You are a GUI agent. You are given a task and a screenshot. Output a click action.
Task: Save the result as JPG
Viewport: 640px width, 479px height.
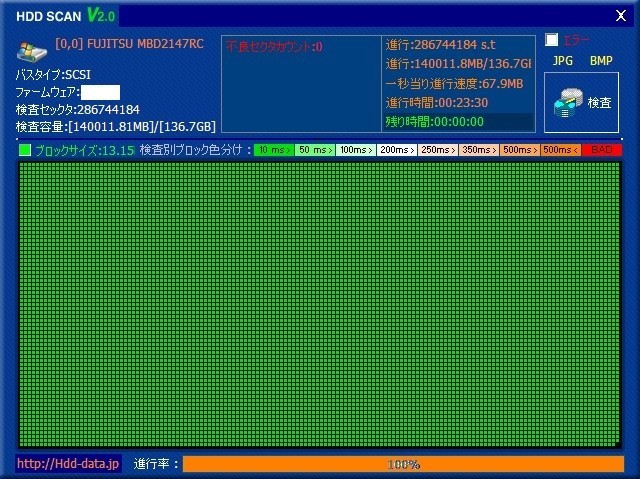tap(562, 61)
